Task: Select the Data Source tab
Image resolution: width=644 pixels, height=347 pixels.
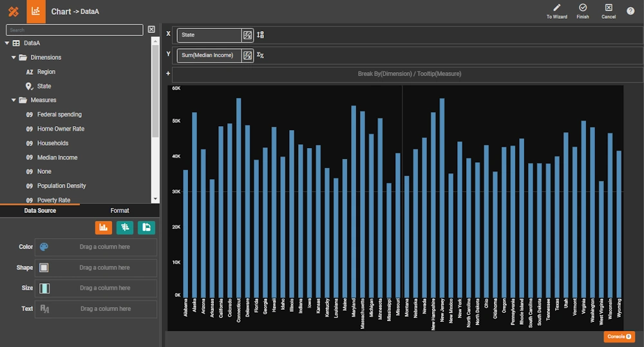Action: coord(40,211)
